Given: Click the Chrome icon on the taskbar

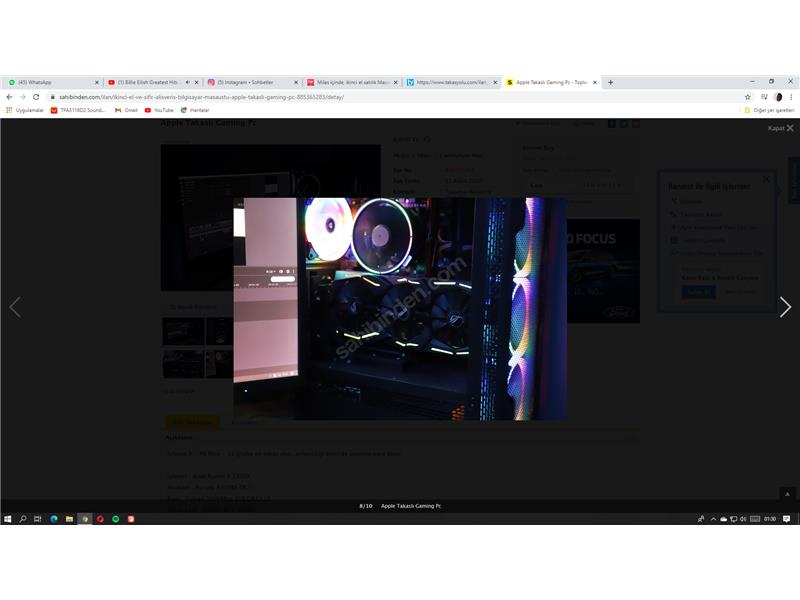Looking at the screenshot, I should point(85,519).
